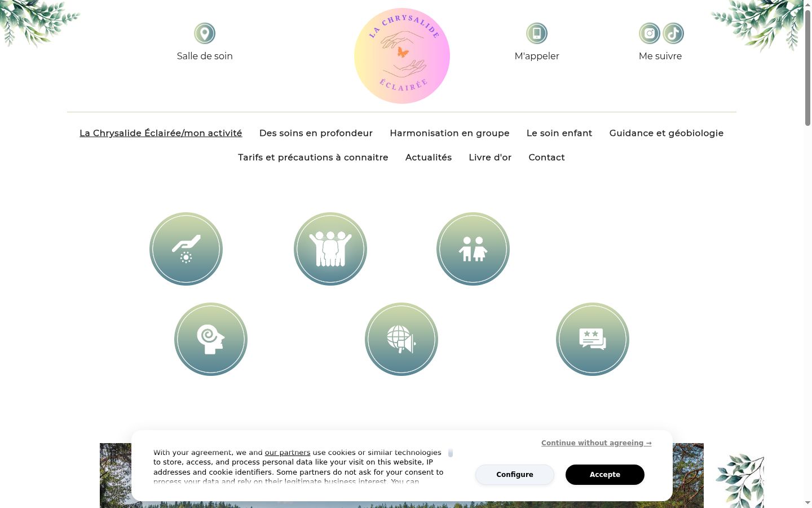Click the two children circle icon
The width and height of the screenshot is (812, 508).
(473, 249)
